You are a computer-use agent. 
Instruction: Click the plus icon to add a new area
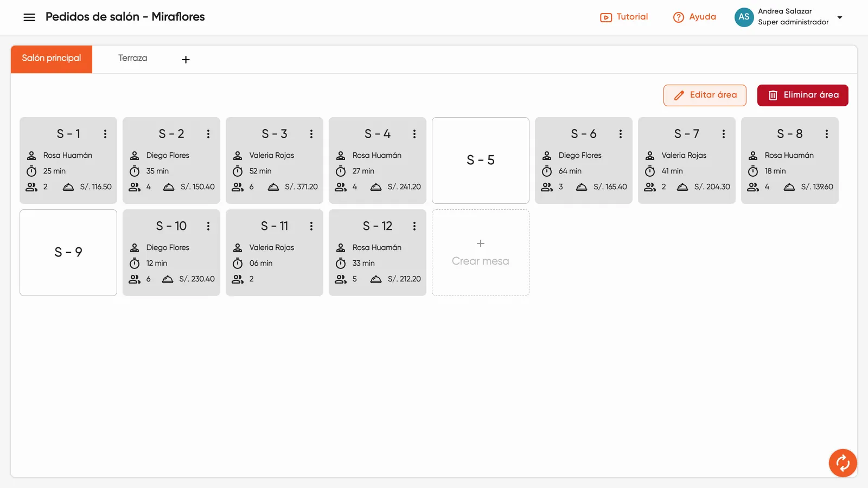(186, 60)
